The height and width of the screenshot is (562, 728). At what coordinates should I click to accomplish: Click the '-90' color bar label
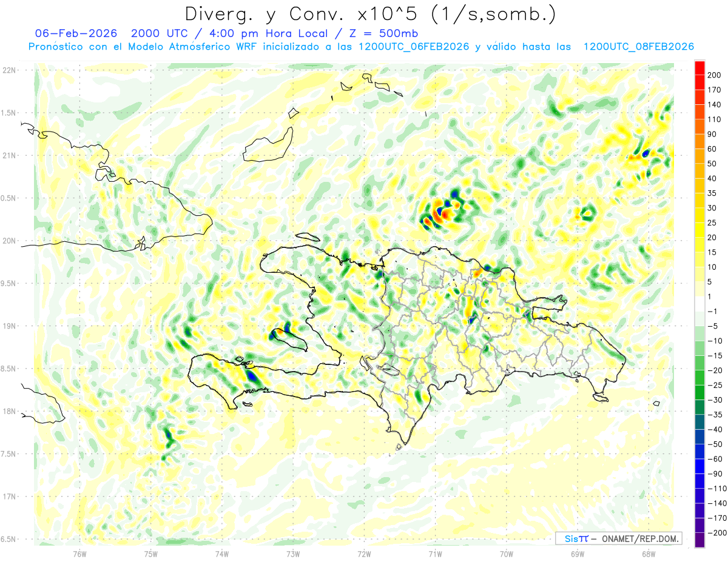(714, 473)
